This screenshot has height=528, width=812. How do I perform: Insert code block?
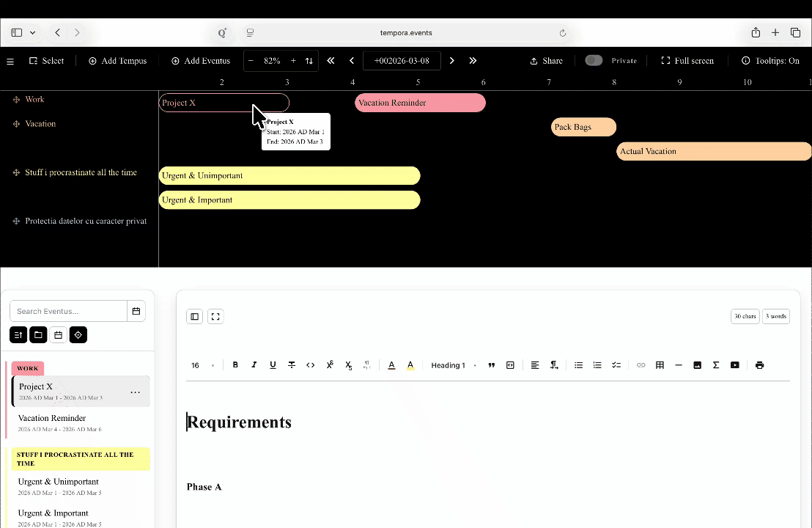coord(510,364)
